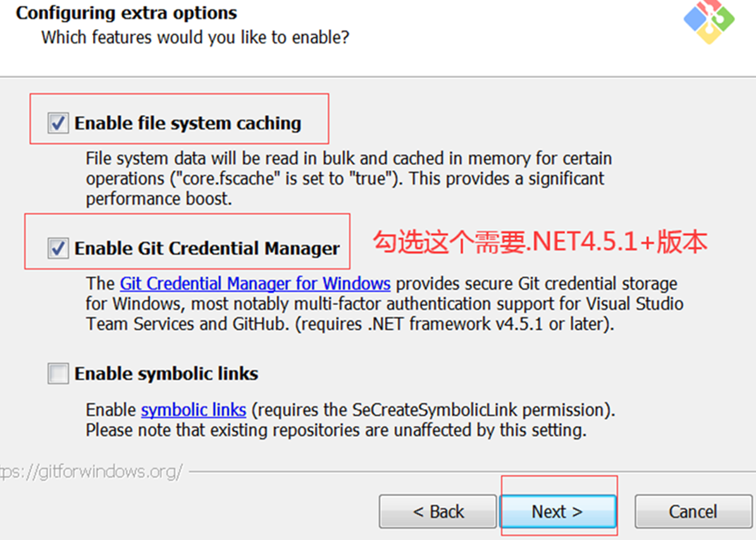Click the gitforwindows.org URL text
This screenshot has height=540, width=756.
89,472
